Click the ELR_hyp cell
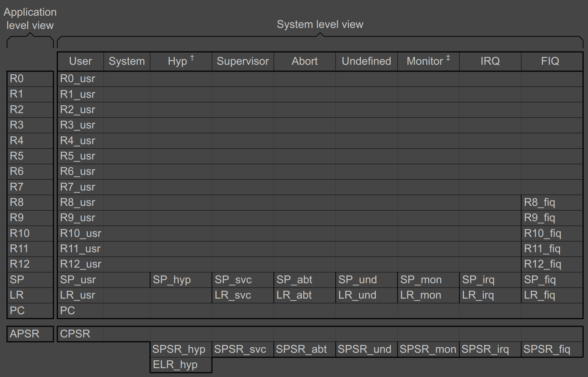The image size is (588, 377). click(x=181, y=365)
